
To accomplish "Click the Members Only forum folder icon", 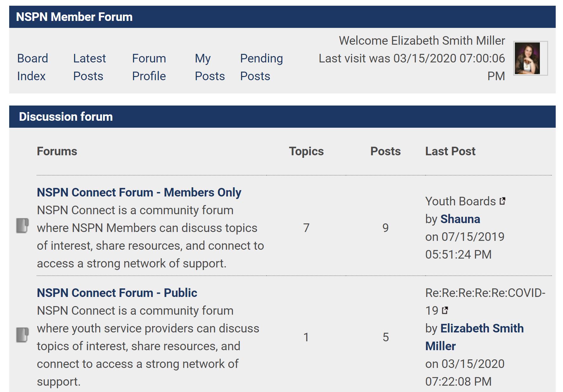I will click(x=22, y=226).
